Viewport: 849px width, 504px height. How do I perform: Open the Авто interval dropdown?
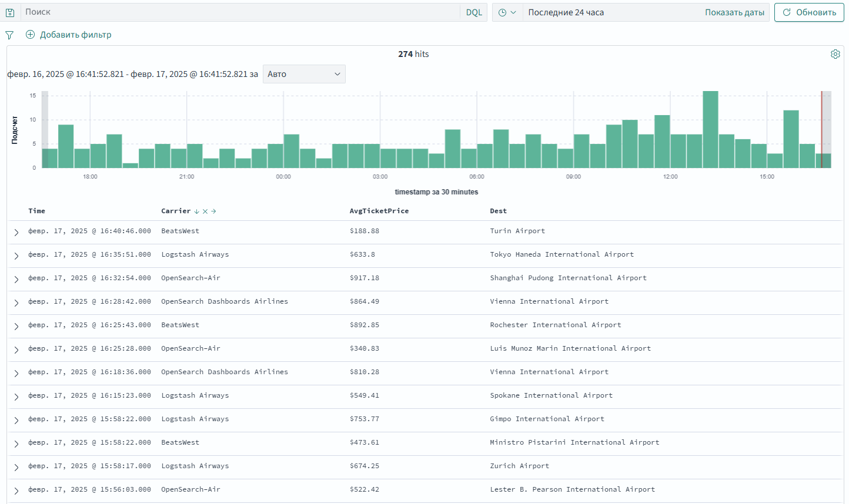coord(303,74)
